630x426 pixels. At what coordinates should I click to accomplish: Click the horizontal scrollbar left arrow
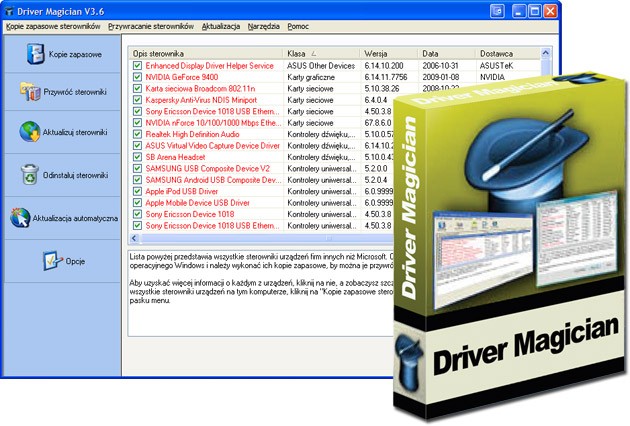click(x=134, y=238)
